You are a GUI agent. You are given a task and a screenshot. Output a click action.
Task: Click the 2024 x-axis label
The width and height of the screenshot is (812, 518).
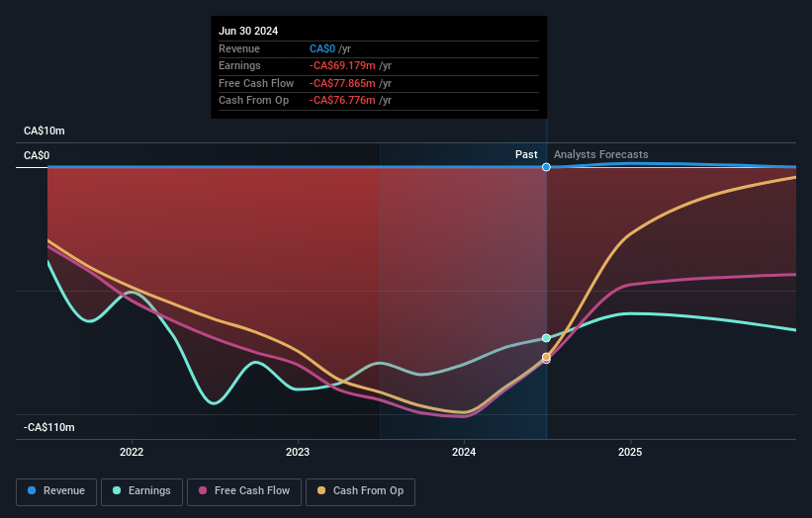[464, 452]
